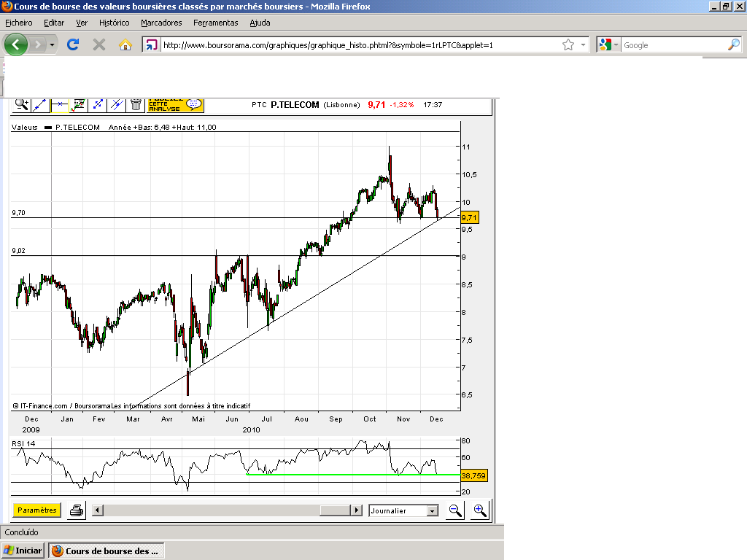Select the move/resize object tool
747x560 pixels.
click(98, 105)
